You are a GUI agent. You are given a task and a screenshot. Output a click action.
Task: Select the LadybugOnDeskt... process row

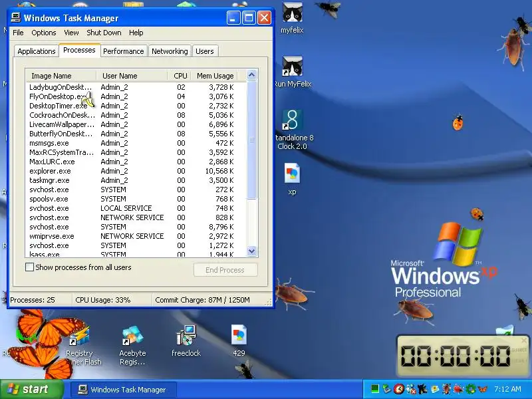[136, 87]
